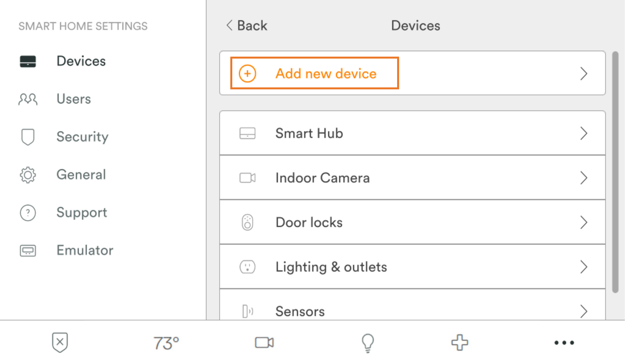This screenshot has width=625, height=364.
Task: Click the General settings gear icon
Action: 28,175
